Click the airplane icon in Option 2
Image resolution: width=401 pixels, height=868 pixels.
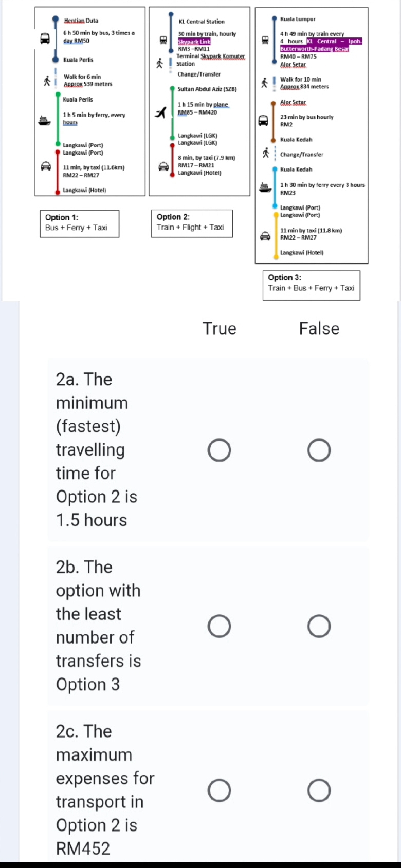click(x=161, y=112)
